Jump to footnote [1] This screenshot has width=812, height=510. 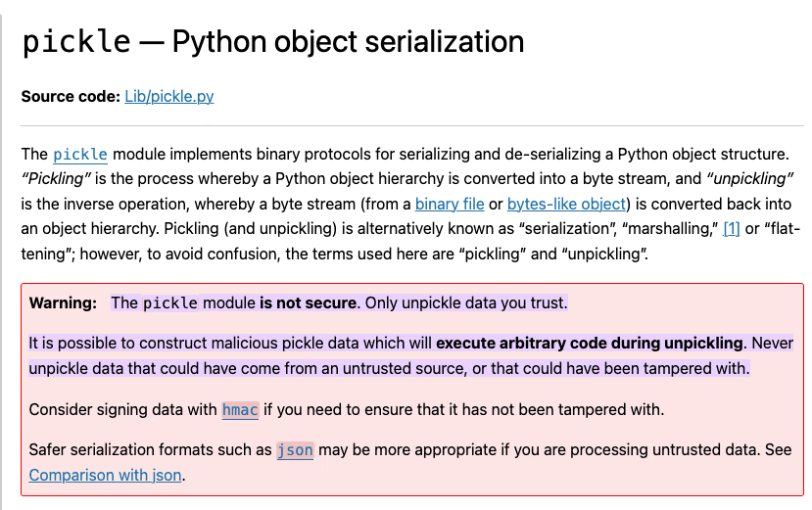pos(731,229)
